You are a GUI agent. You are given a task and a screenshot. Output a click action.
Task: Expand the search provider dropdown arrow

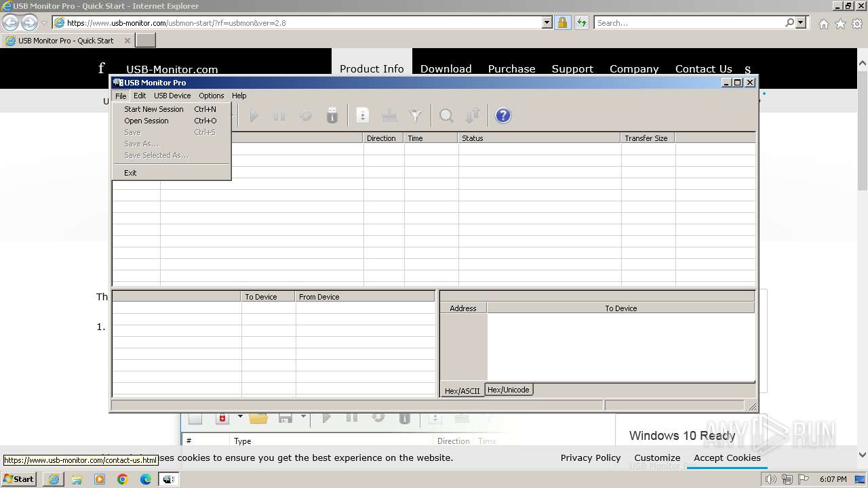tap(801, 23)
